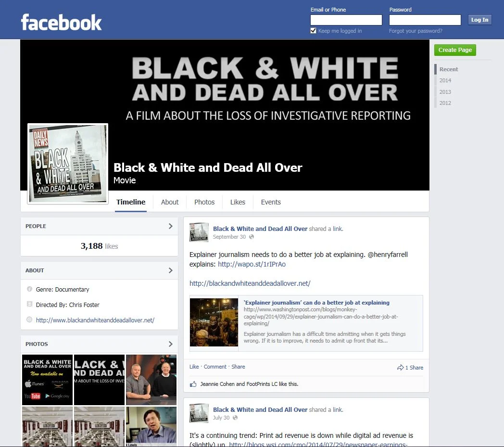Click the green Create Page button
Viewport: 504px width, 447px height.
[x=455, y=50]
